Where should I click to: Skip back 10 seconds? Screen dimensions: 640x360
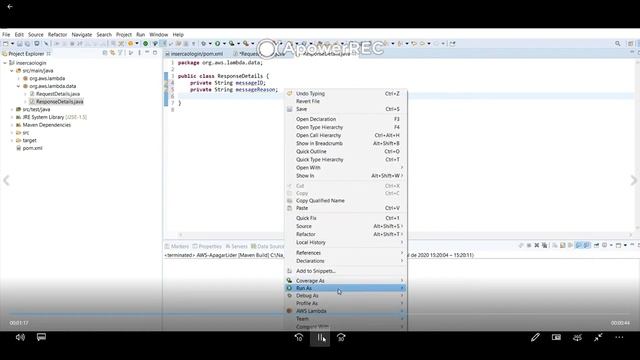(x=299, y=338)
